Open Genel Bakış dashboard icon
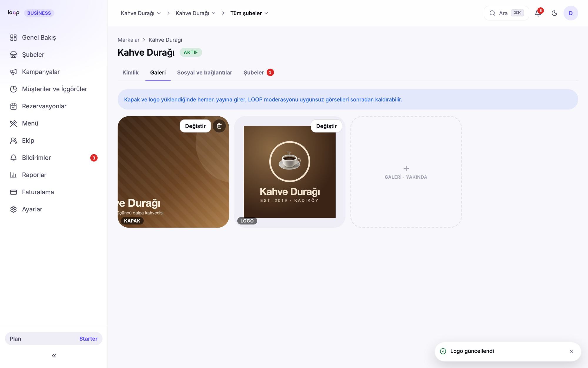Viewport: 588px width, 368px height. [x=14, y=38]
